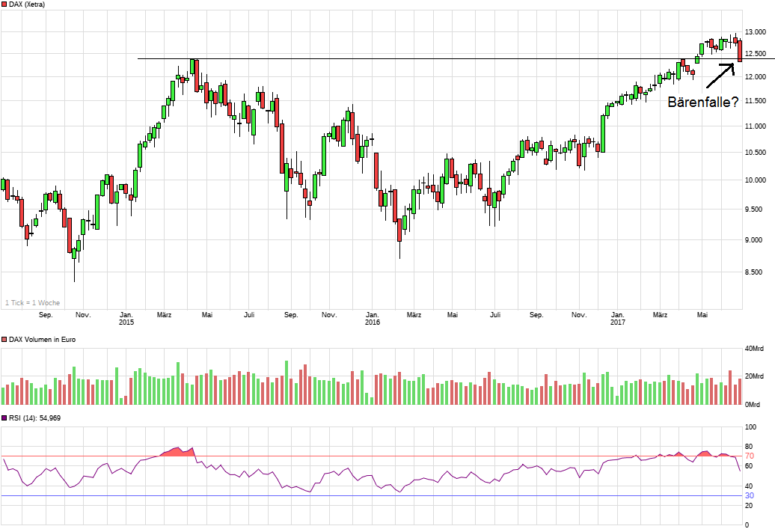775x532 pixels.
Task: Select the DAX (Xetra) legend label
Action: click(27, 4)
